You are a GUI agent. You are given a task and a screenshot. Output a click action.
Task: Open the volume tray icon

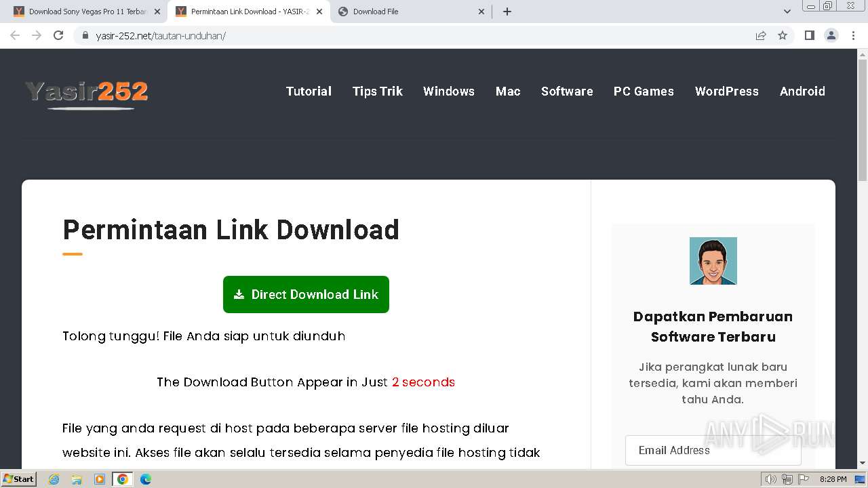[x=771, y=479]
